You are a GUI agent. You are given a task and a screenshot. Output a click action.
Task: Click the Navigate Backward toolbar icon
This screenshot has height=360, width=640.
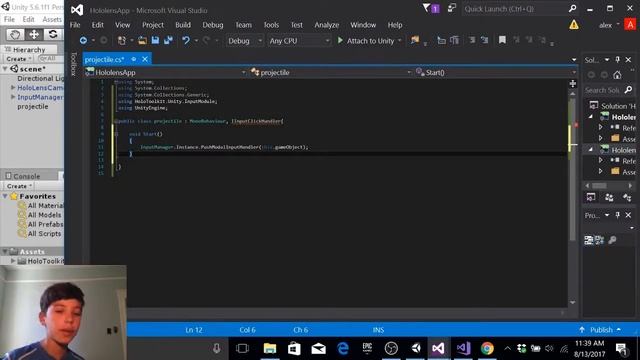83,40
